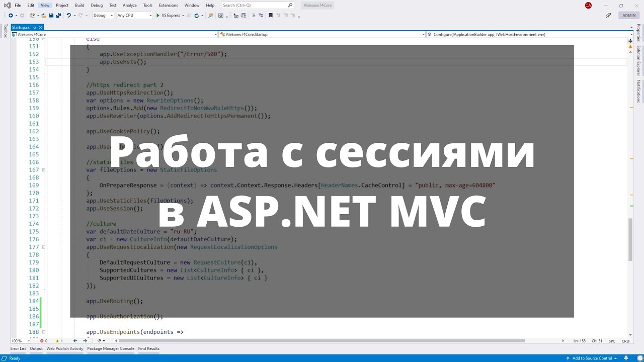Click the CRLF line ending indicator

click(x=626, y=341)
